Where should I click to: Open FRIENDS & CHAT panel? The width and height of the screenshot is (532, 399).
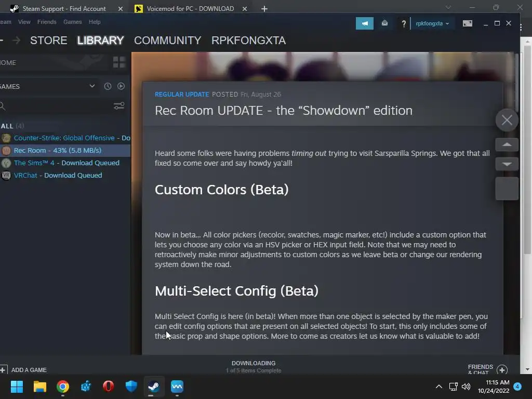click(481, 369)
